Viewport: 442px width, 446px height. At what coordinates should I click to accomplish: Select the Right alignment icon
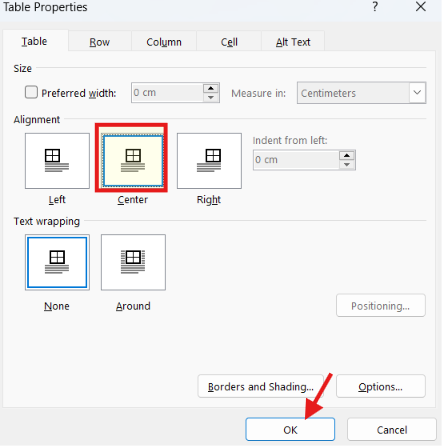coord(209,161)
